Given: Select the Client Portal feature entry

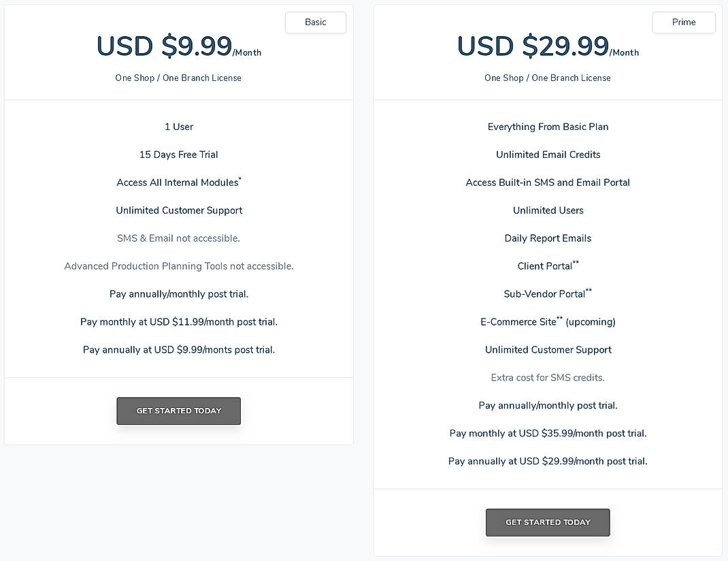Looking at the screenshot, I should tap(548, 266).
